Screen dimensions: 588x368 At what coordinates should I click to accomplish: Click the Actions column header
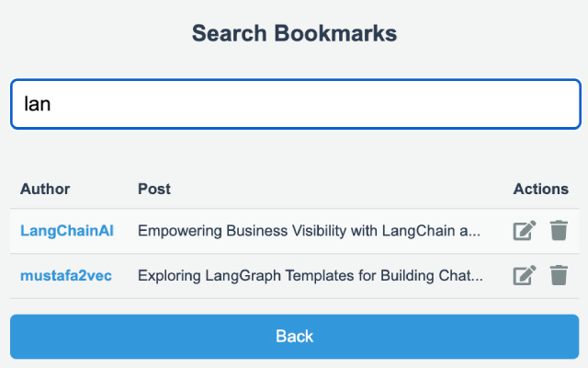pos(541,189)
